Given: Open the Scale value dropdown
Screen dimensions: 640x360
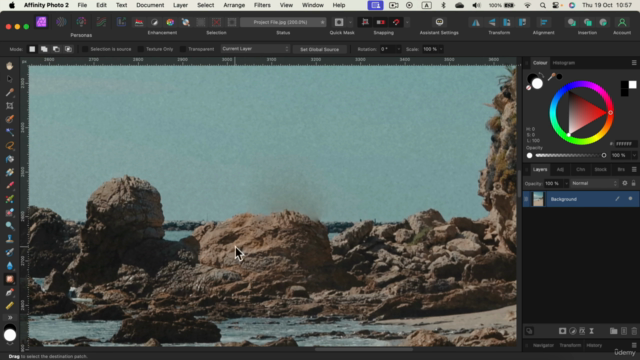Looking at the screenshot, I should tap(441, 49).
